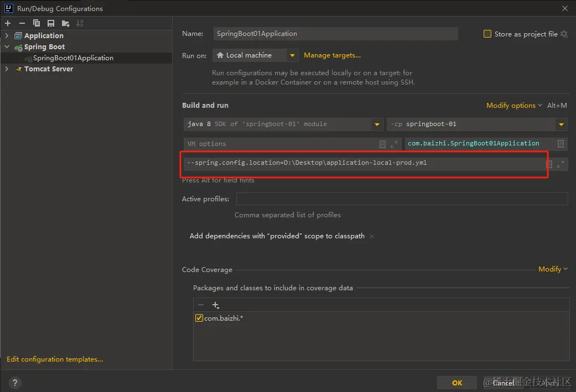Image resolution: width=576 pixels, height=392 pixels.
Task: Select the Tomcat Server tree item
Action: click(x=49, y=69)
